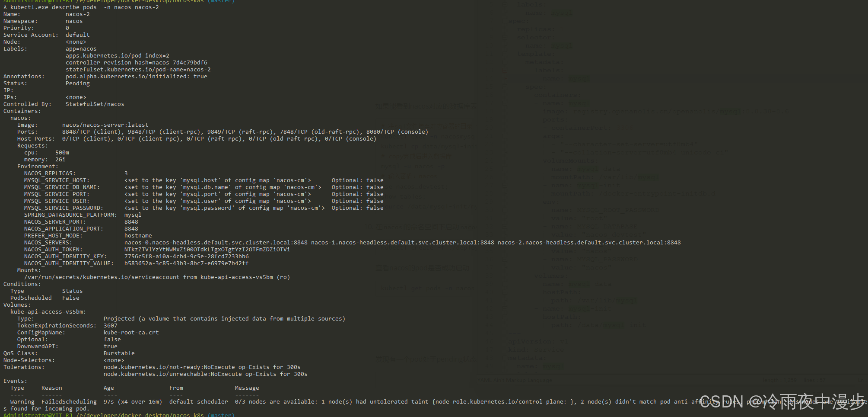
Task: Select event source 'default-scheduler'
Action: tap(199, 402)
